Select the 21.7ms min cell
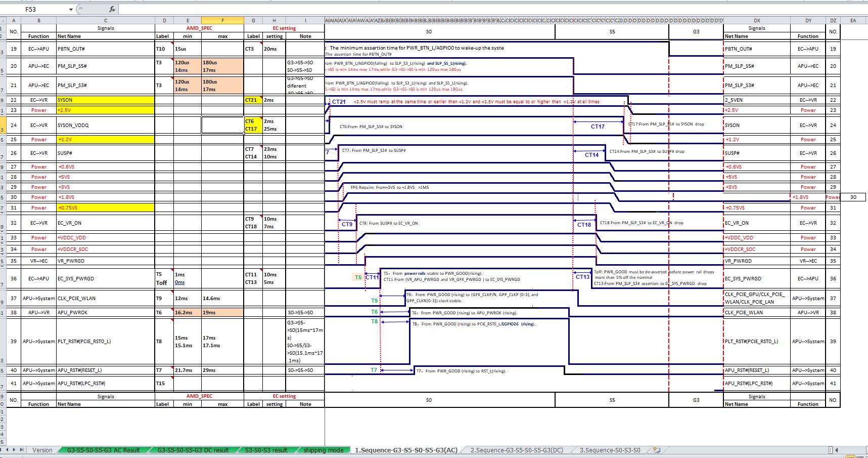This screenshot has width=868, height=458. click(x=188, y=370)
